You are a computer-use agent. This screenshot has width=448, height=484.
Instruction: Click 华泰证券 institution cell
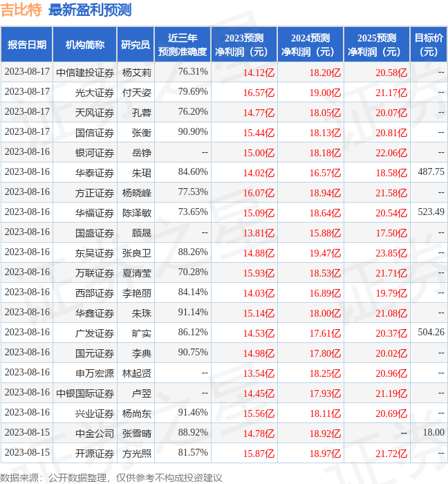(95, 173)
